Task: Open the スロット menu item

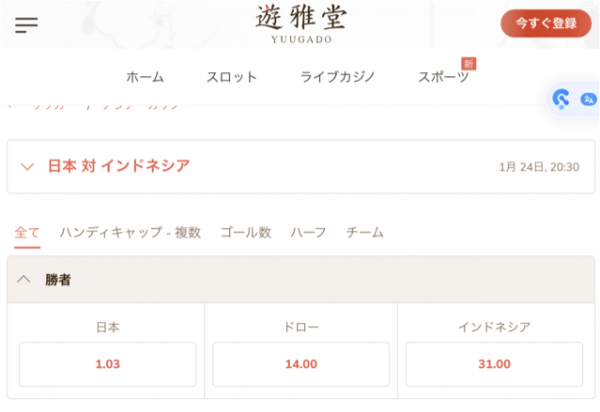Action: coord(232,77)
